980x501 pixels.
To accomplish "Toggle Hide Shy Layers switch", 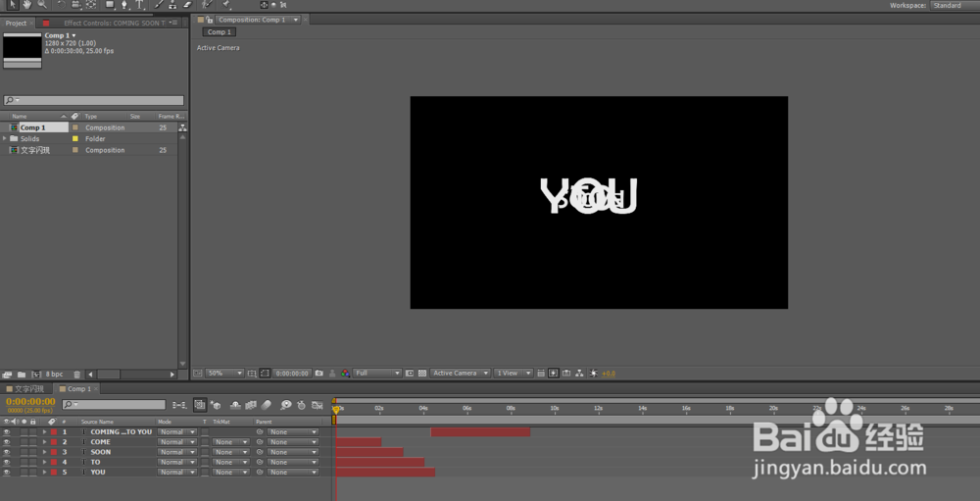I will (x=235, y=405).
